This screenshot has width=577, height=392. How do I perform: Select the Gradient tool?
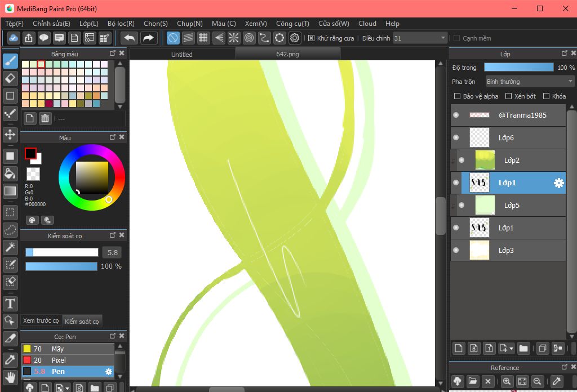(x=10, y=191)
